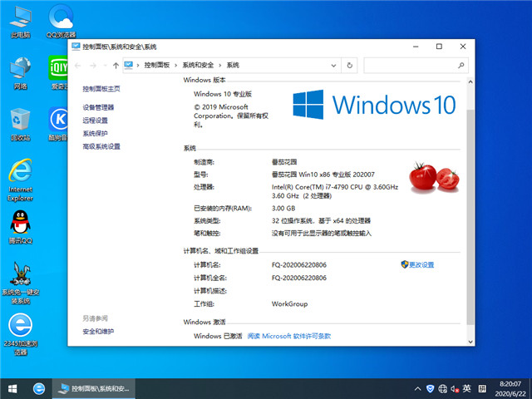
Task: Open the 2345加速浏览器 desktop icon
Action: (x=20, y=334)
